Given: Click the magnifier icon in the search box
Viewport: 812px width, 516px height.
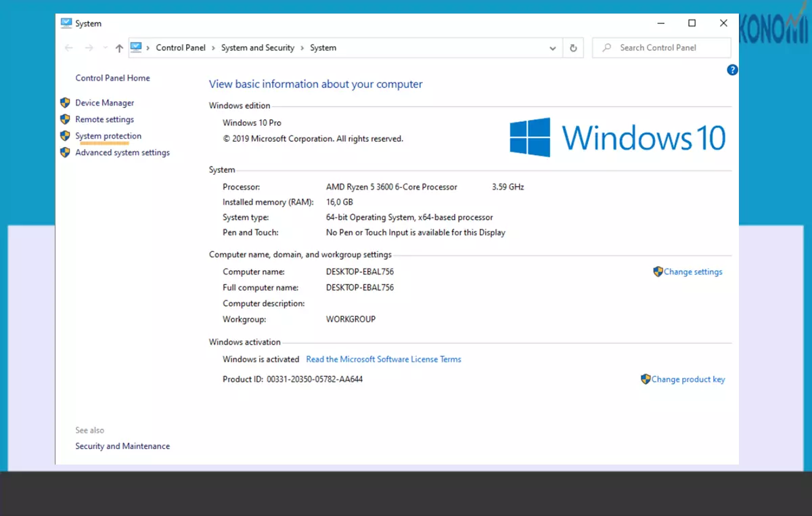Looking at the screenshot, I should [607, 47].
